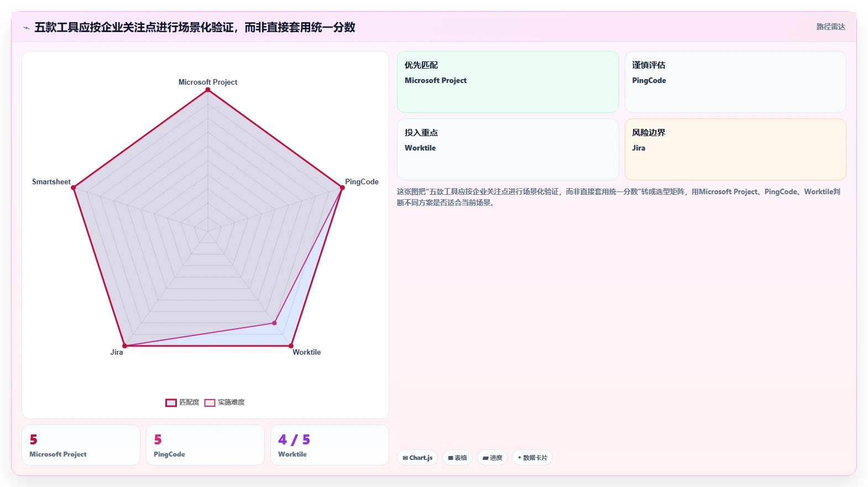Open the 投入重点 Worktile card
Screen dimensions: 868x487
tap(508, 149)
